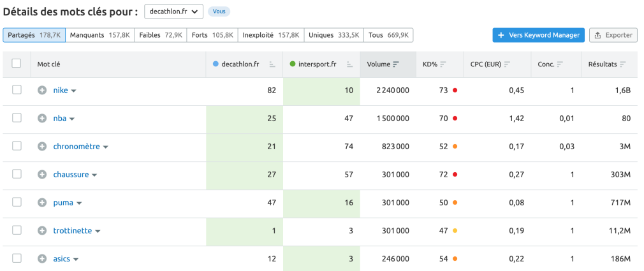Click the CPC value 1,42

[516, 119]
